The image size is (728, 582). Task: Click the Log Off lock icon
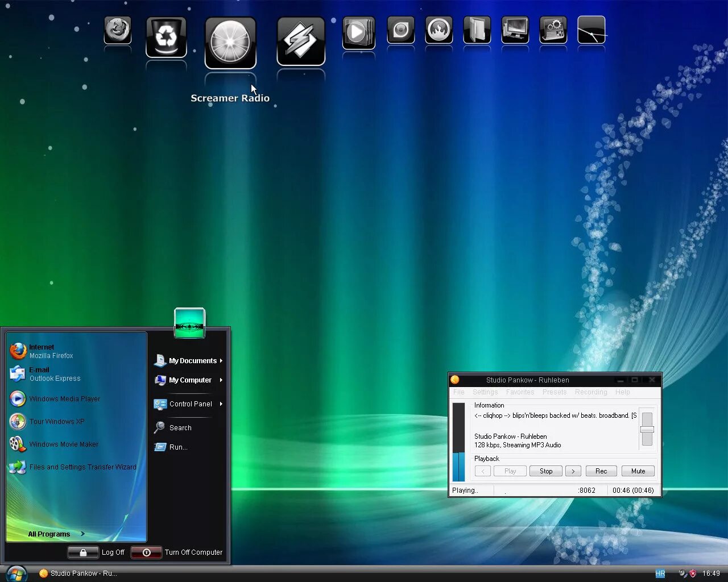(83, 552)
